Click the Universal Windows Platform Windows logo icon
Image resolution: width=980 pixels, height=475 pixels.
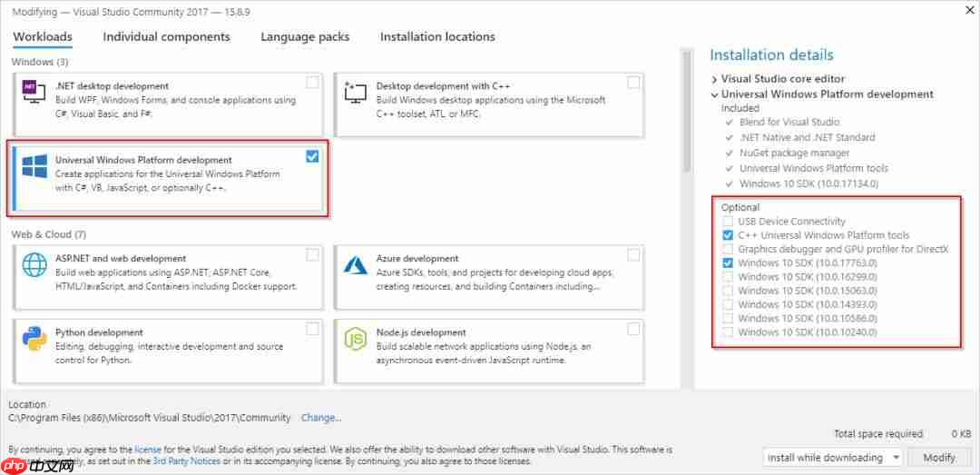pyautogui.click(x=34, y=166)
